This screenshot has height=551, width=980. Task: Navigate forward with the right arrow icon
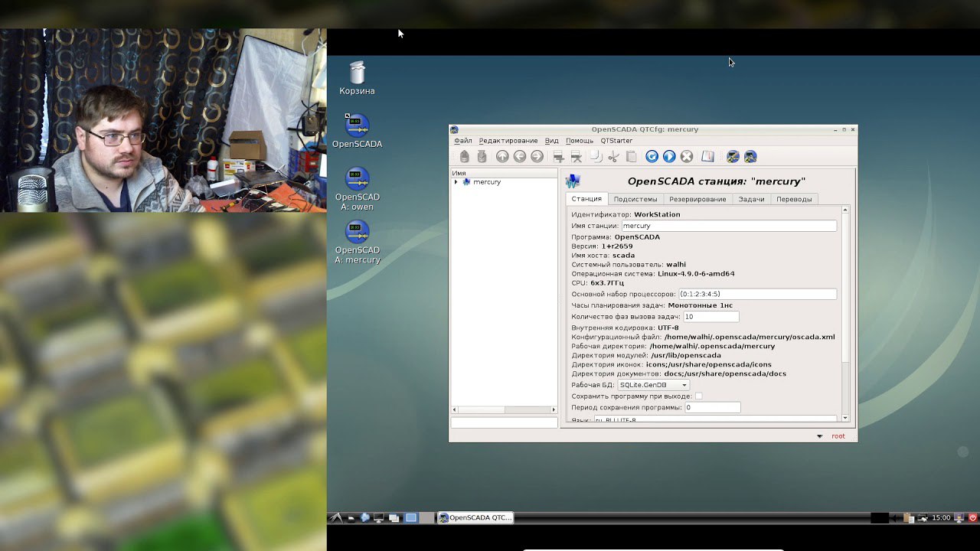point(537,156)
